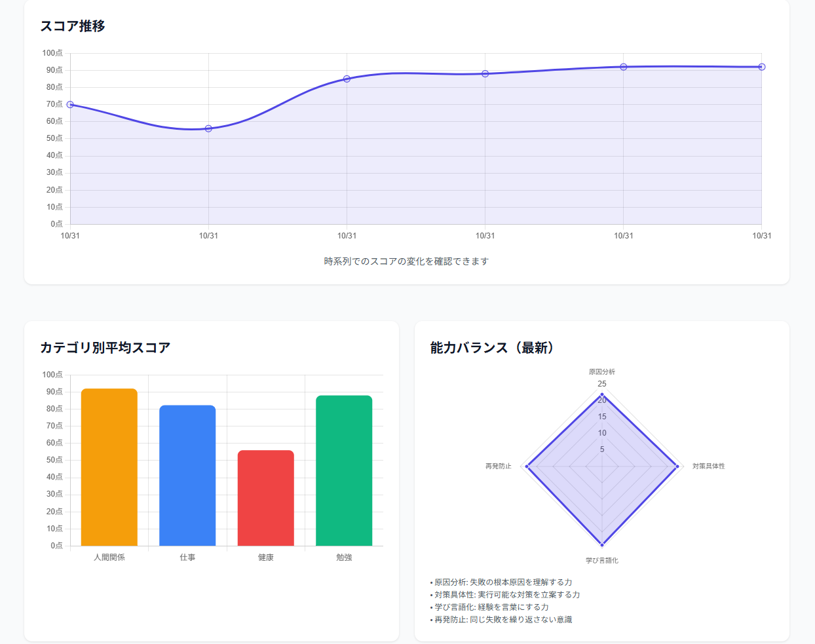815x644 pixels.
Task: Click the final data point of the score trend line
Action: (x=761, y=67)
